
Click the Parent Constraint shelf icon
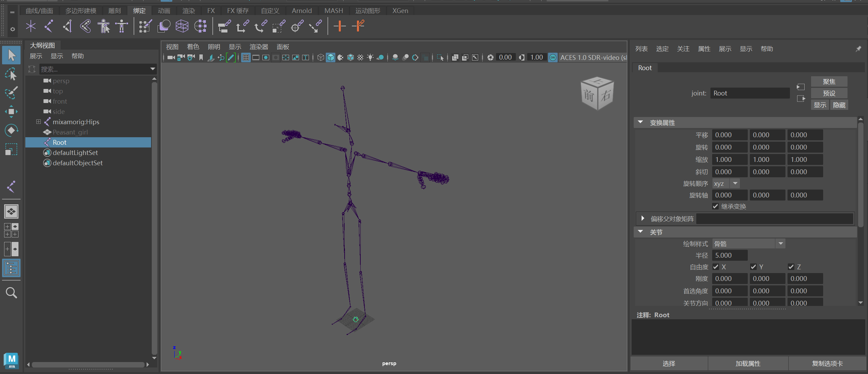tap(224, 26)
